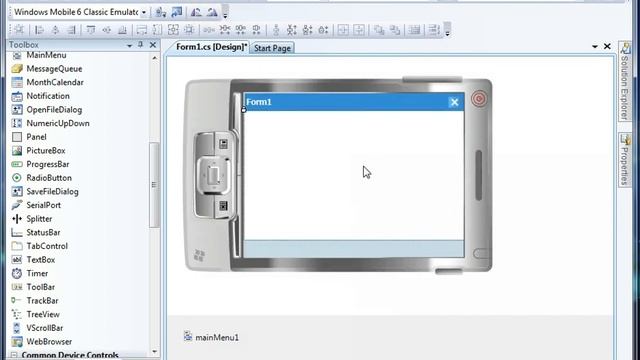Click Increase Vertical Spacing icon
Image resolution: width=640 pixels, height=360 pixels.
[x=291, y=30]
